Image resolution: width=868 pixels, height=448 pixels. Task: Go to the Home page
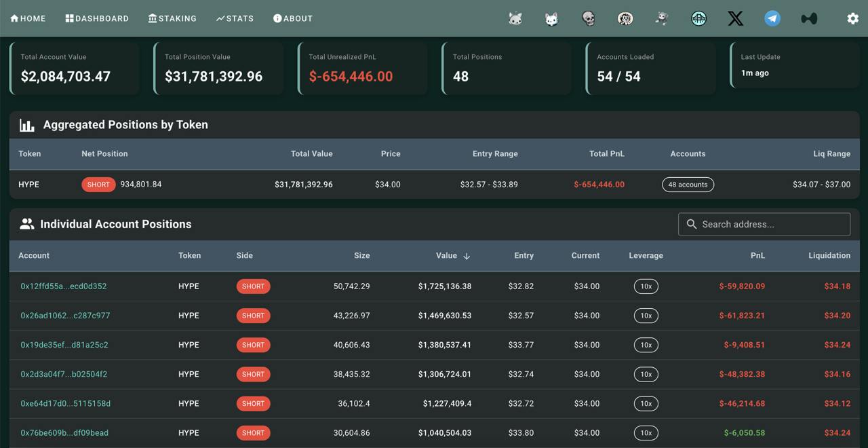(28, 18)
